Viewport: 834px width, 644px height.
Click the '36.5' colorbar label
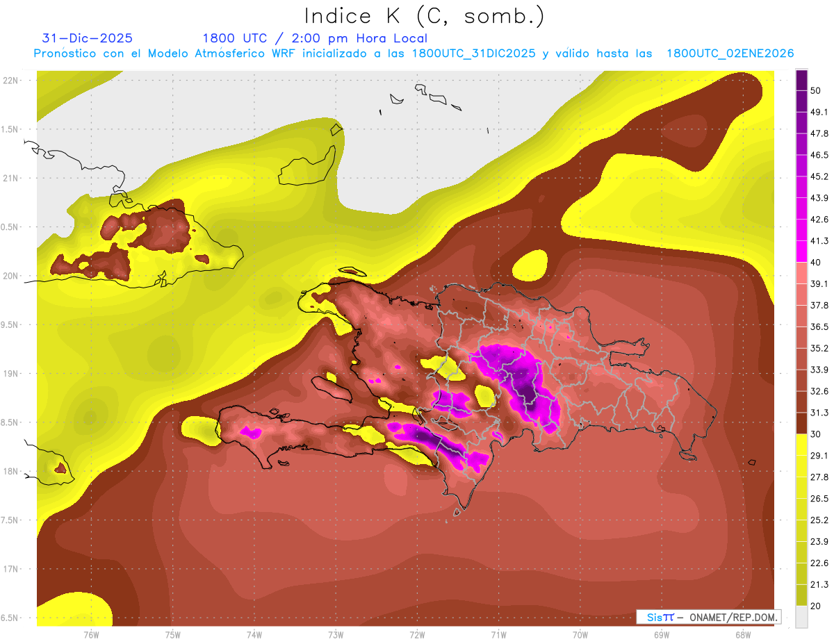pyautogui.click(x=819, y=327)
